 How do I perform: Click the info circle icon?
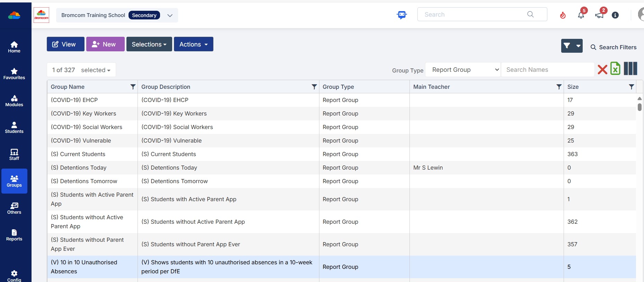[615, 15]
